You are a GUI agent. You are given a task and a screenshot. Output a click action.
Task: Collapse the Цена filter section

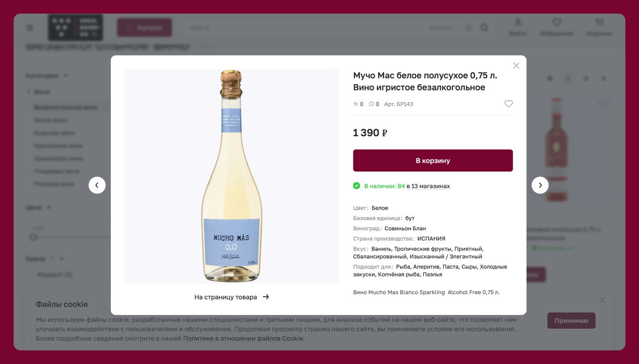pos(48,208)
